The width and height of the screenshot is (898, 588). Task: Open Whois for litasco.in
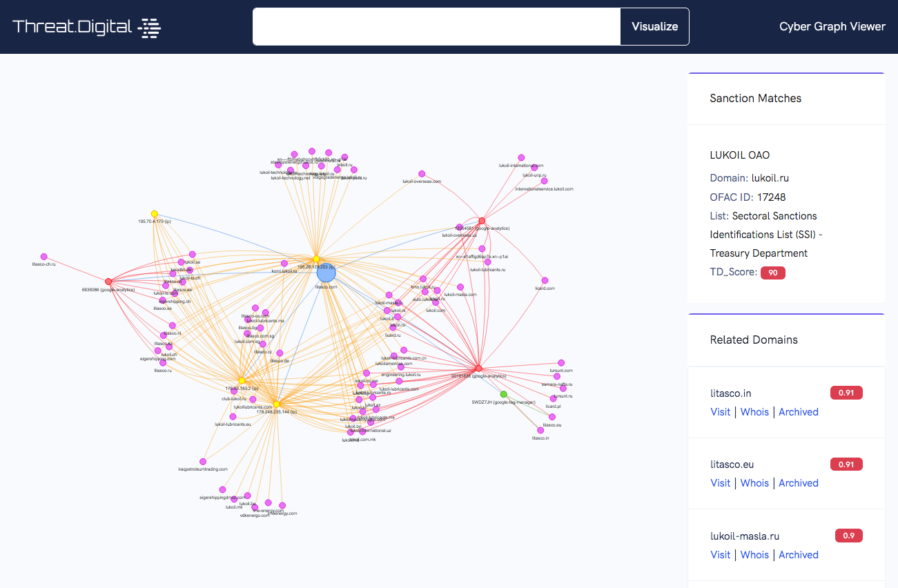click(754, 412)
